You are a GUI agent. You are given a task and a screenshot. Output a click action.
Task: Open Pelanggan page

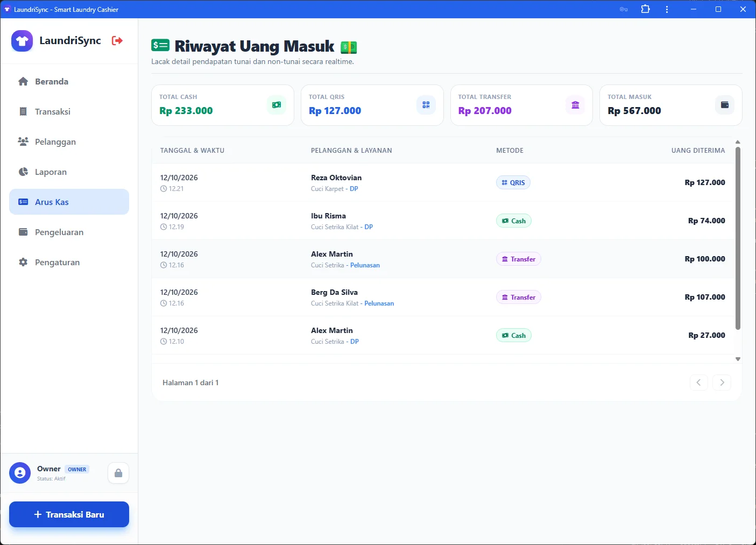pos(69,141)
